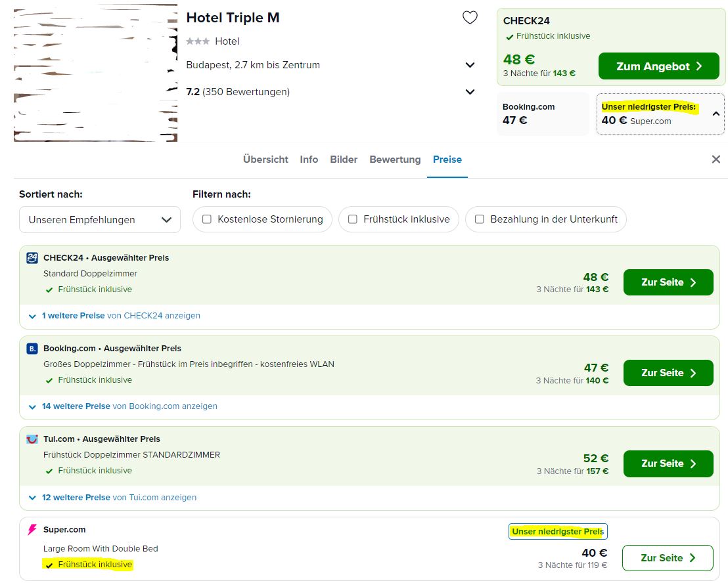Expand the 7.2 rating reviews chevron

[x=470, y=92]
